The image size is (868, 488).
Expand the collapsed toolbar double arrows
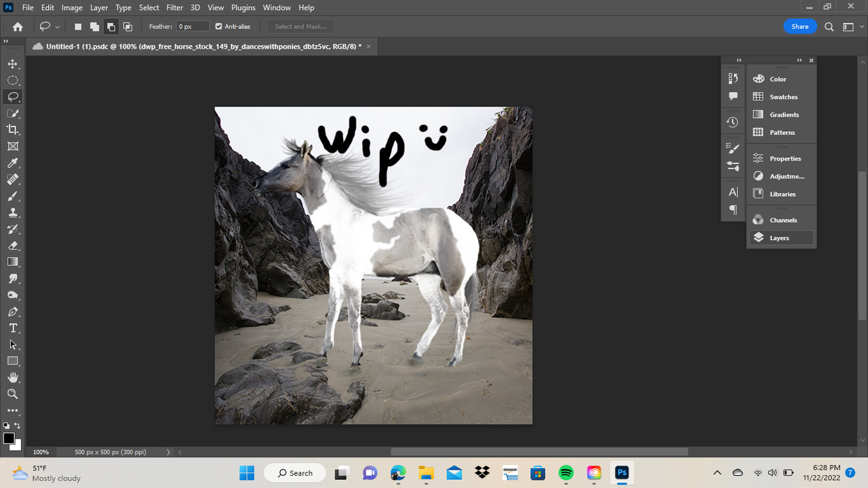point(5,41)
